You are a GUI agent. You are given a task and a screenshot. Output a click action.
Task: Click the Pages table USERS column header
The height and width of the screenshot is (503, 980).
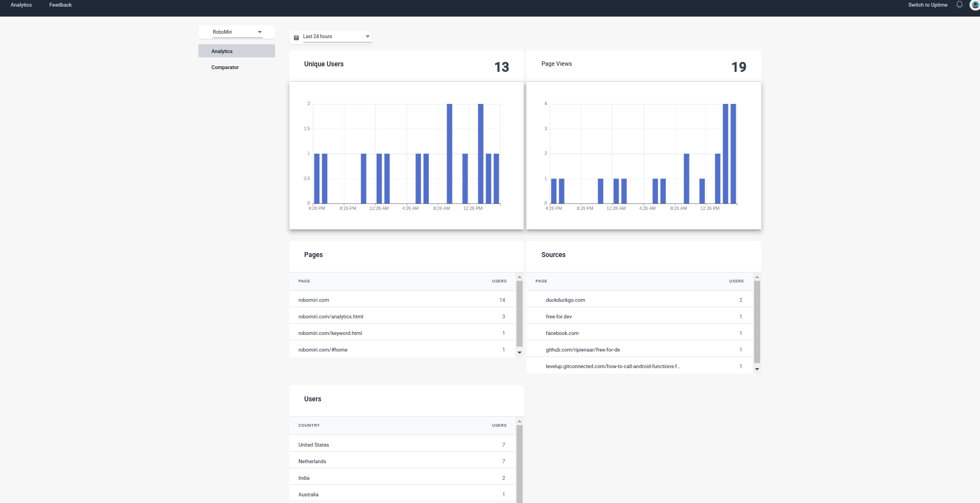pyautogui.click(x=499, y=281)
